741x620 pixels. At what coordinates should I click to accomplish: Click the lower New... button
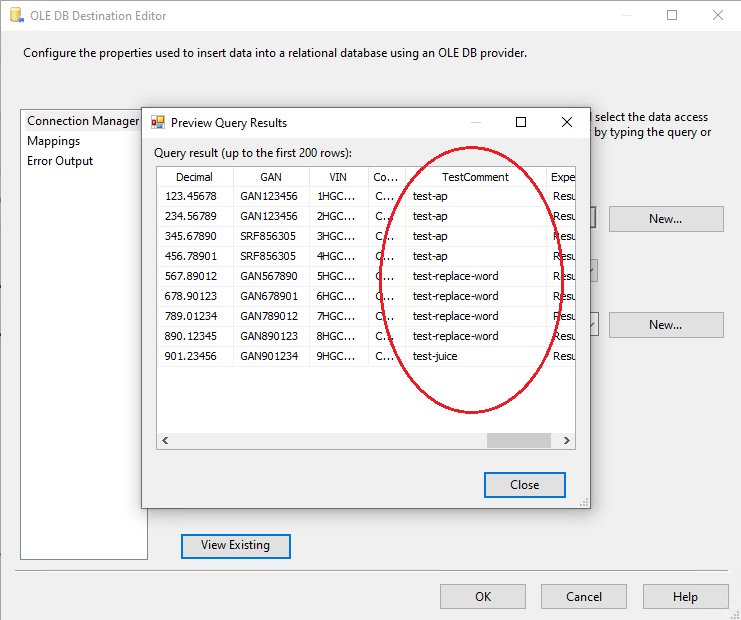(665, 325)
